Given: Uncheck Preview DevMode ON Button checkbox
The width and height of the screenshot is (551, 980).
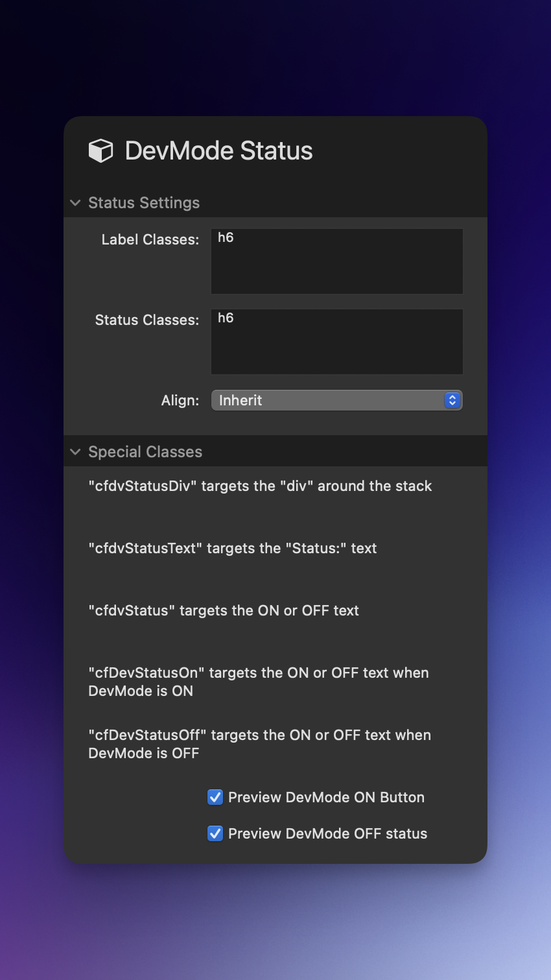Looking at the screenshot, I should coord(215,797).
